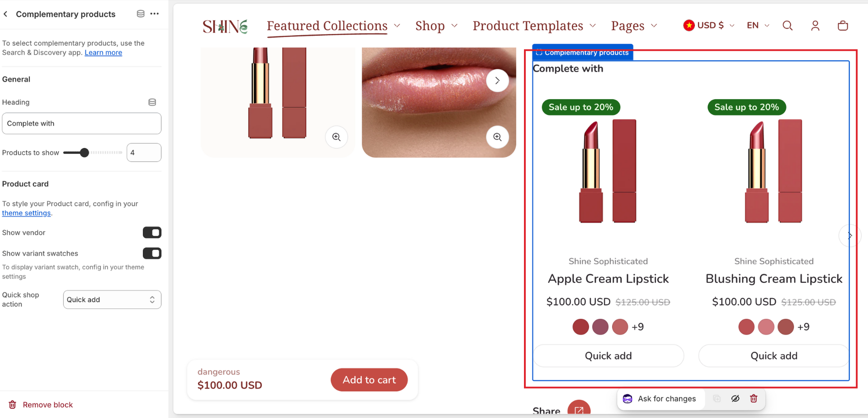The image size is (868, 418).
Task: Expand the EN language selector
Action: point(758,25)
